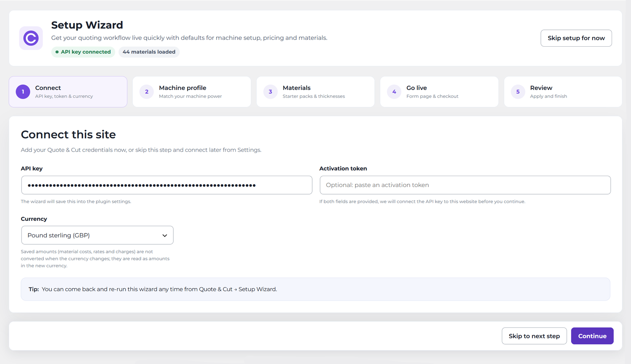This screenshot has height=364, width=631.
Task: Click the Quote & Cut logo icon
Action: click(x=31, y=38)
